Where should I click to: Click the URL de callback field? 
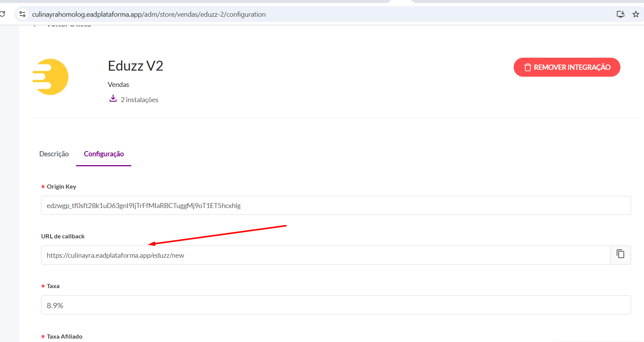point(326,255)
